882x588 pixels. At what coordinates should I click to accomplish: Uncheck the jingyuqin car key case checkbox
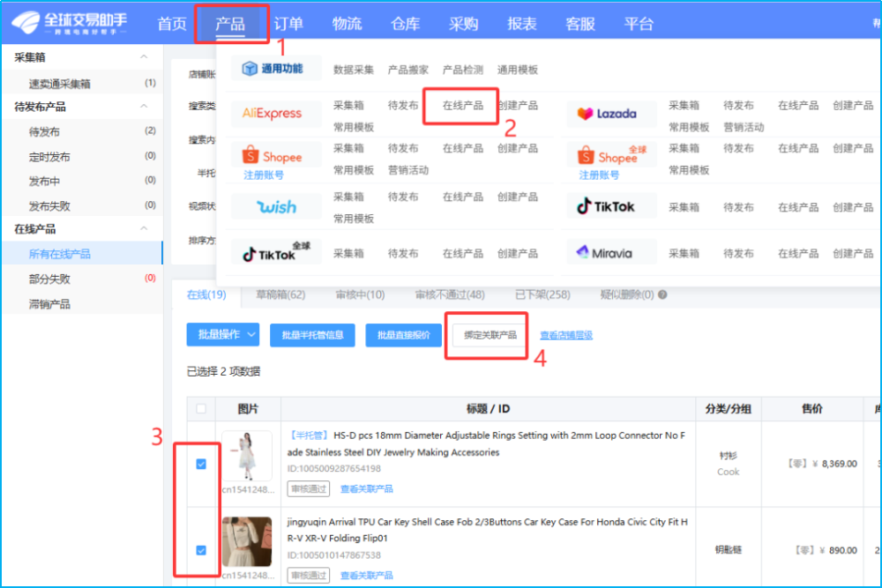pos(200,548)
